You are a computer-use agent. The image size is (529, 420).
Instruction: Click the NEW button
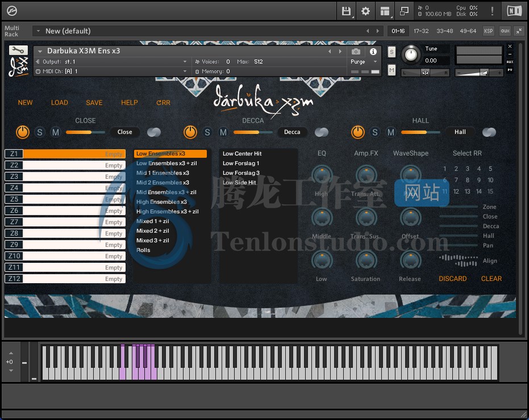(x=26, y=103)
